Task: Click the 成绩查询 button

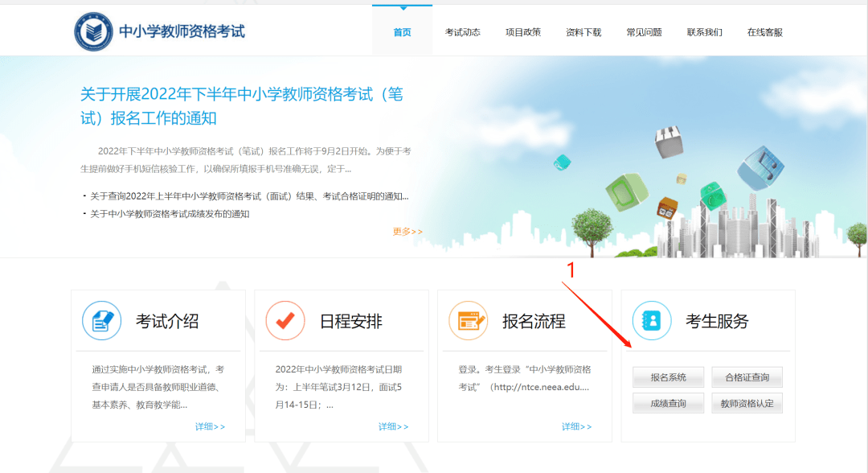Action: click(x=668, y=403)
